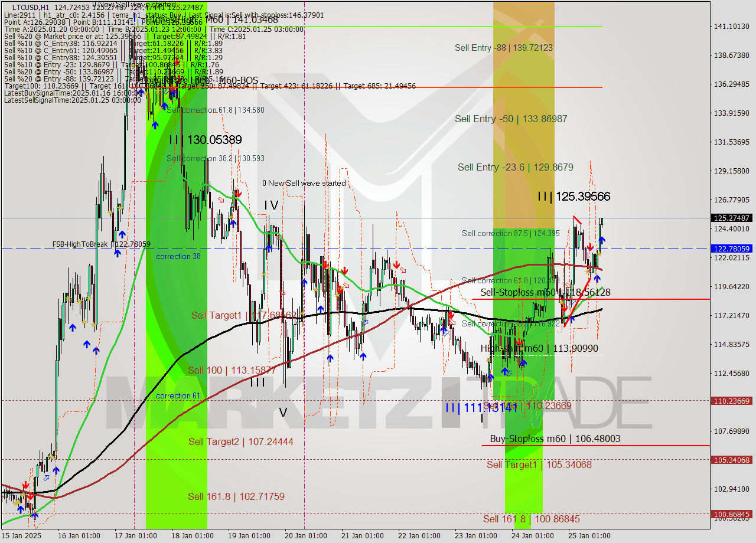Screen dimensions: 756x543
Task: Click the 133.91590 price axis value
Action: (x=732, y=113)
